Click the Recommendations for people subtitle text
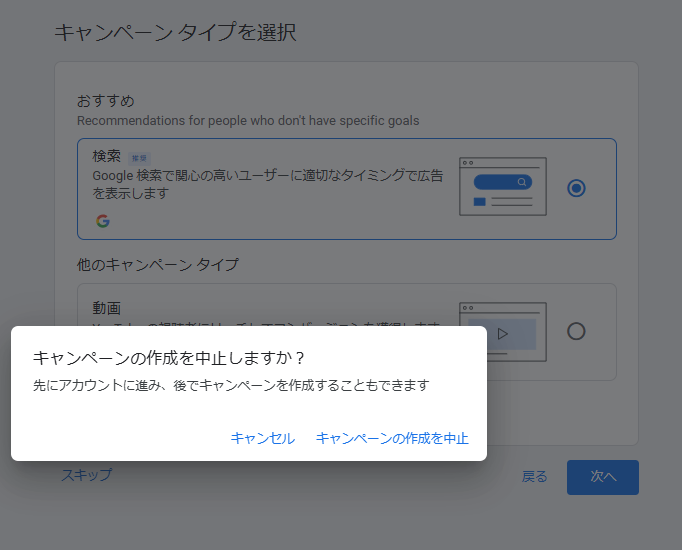682x550 pixels. point(248,120)
